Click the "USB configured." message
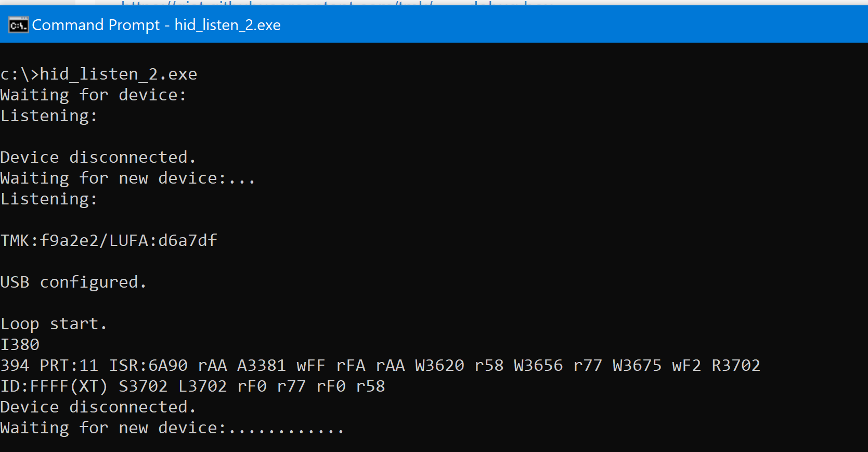 point(73,282)
